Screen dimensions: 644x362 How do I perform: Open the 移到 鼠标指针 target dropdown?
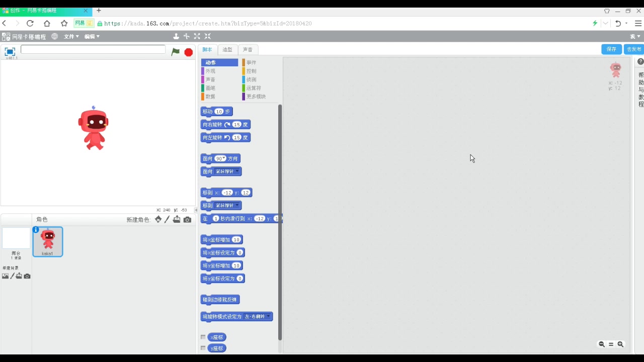point(237,205)
